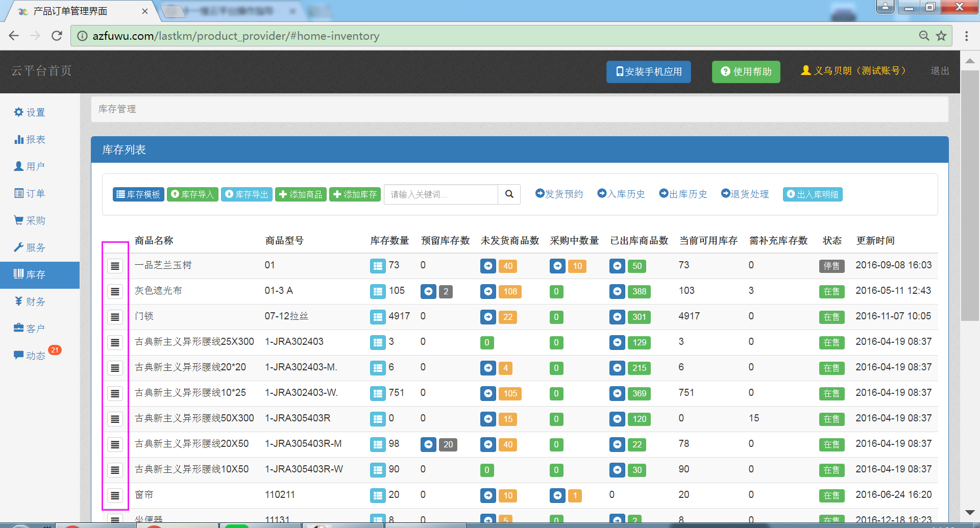Click undelivered arrow icon in 门锁 row
This screenshot has height=528, width=980.
[x=488, y=317]
